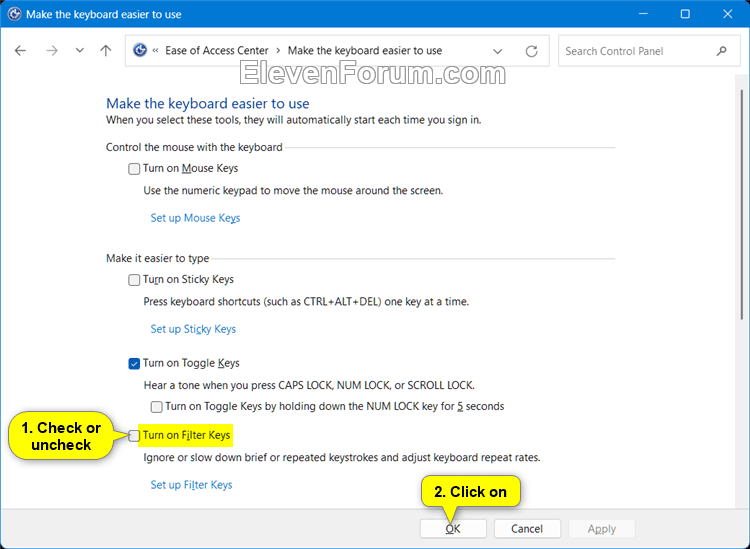This screenshot has height=549, width=750.
Task: Go up one level arrow
Action: point(106,51)
